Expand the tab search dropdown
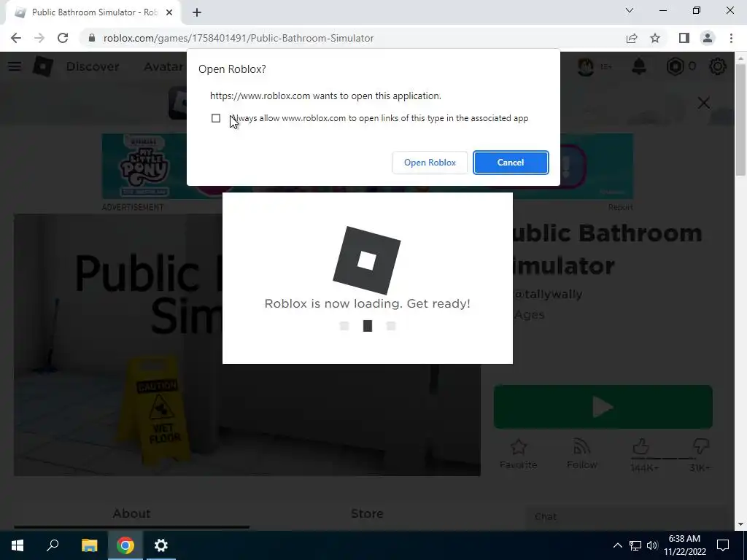Viewport: 747px width, 560px height. (630, 10)
